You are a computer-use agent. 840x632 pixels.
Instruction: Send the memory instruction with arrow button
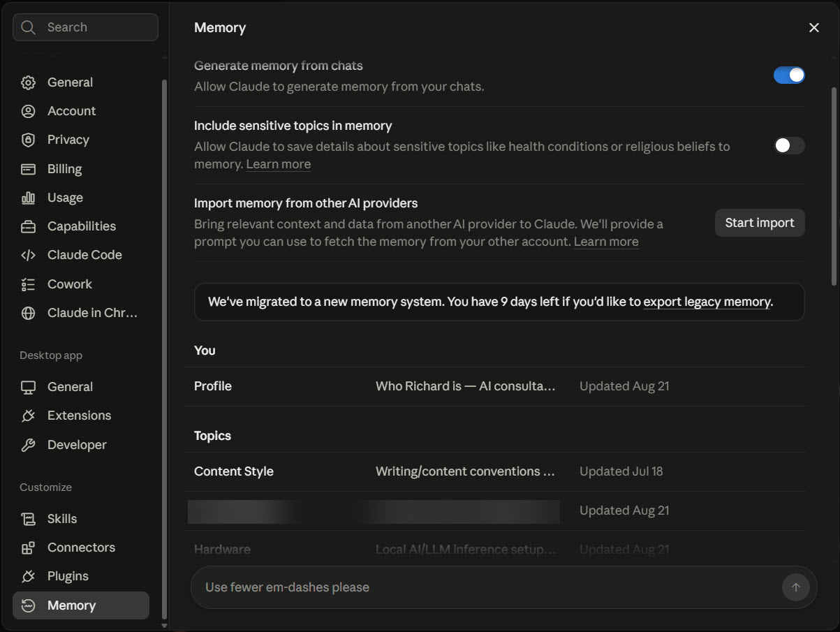795,587
